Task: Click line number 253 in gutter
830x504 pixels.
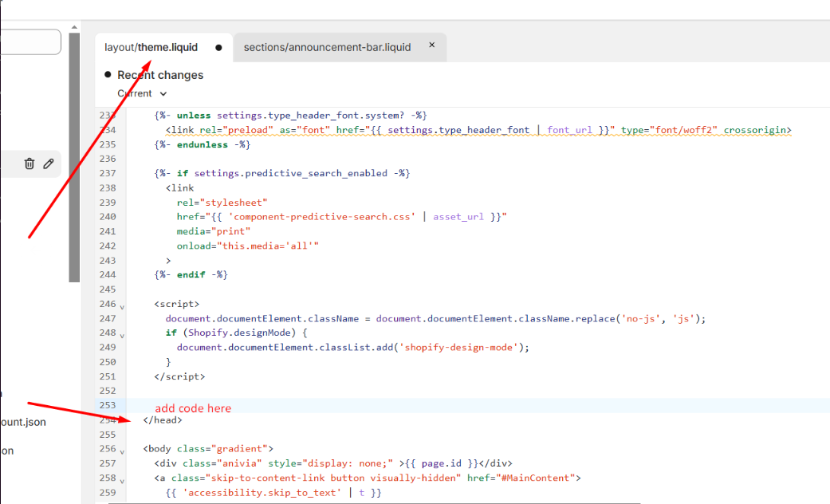Action: tap(108, 405)
